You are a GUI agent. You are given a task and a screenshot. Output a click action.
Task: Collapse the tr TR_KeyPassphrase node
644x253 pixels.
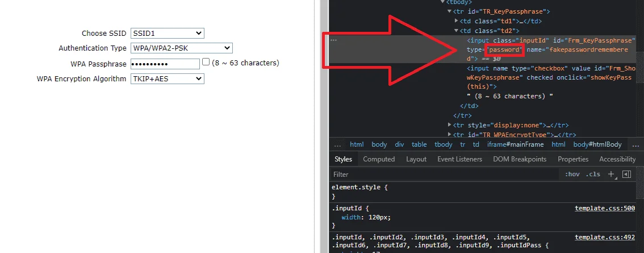[450, 11]
